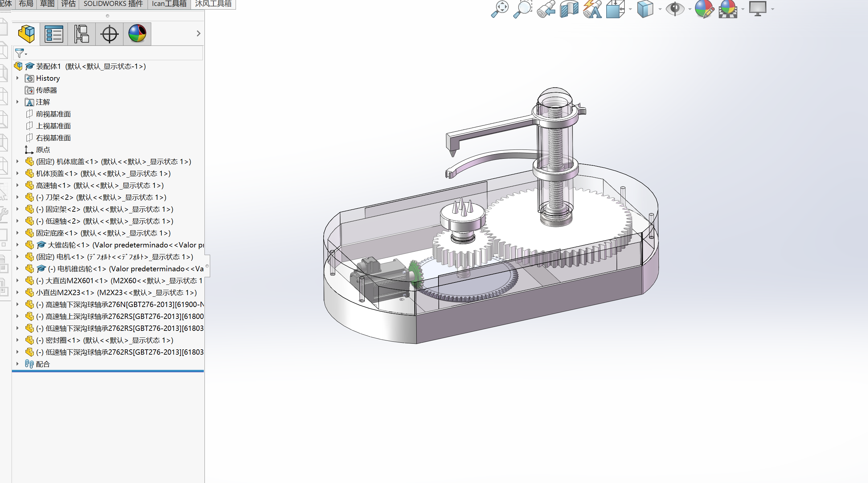Open the Display Style cube dropdown
The width and height of the screenshot is (868, 483).
coord(645,9)
